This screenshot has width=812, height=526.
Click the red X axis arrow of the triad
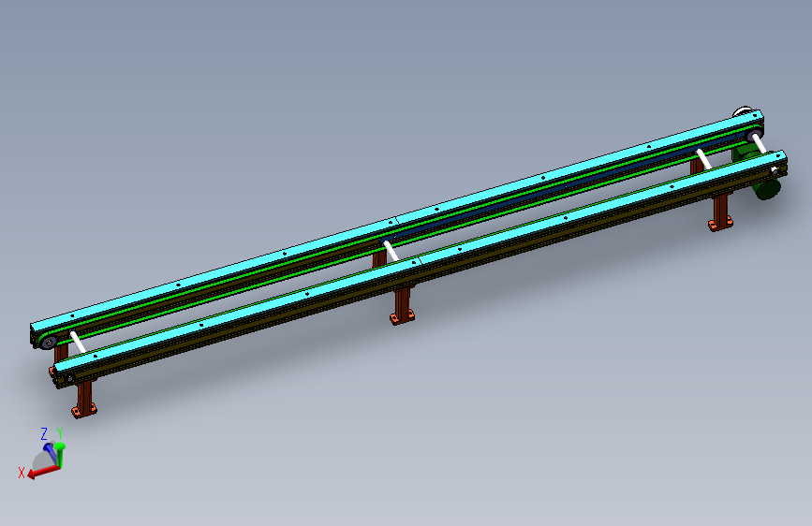(x=42, y=471)
